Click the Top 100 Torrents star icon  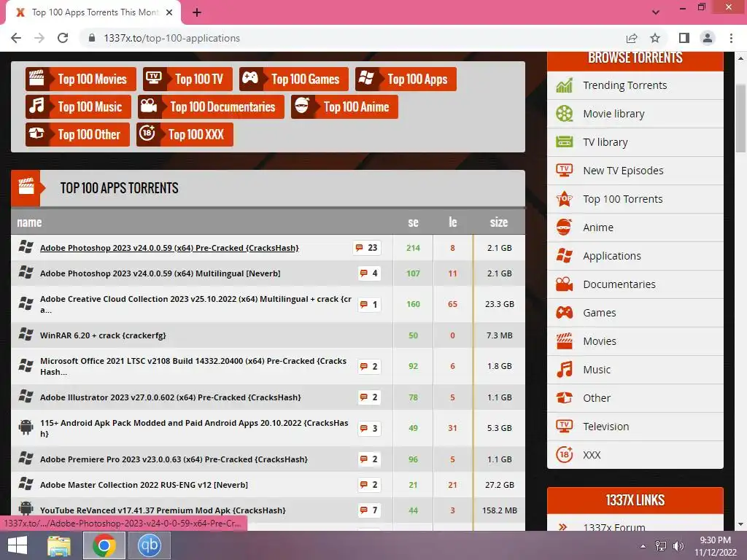565,198
